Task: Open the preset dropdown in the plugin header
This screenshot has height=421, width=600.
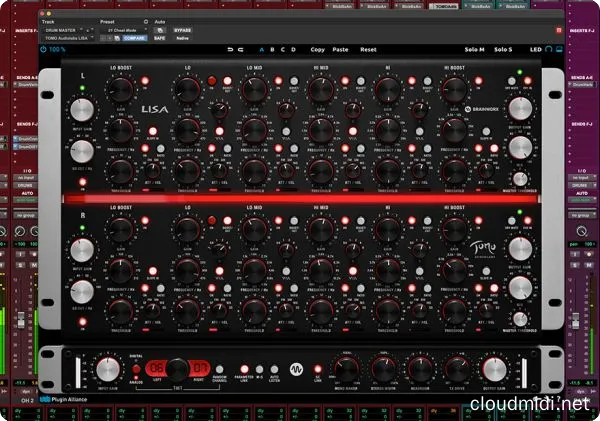Action: click(x=128, y=29)
